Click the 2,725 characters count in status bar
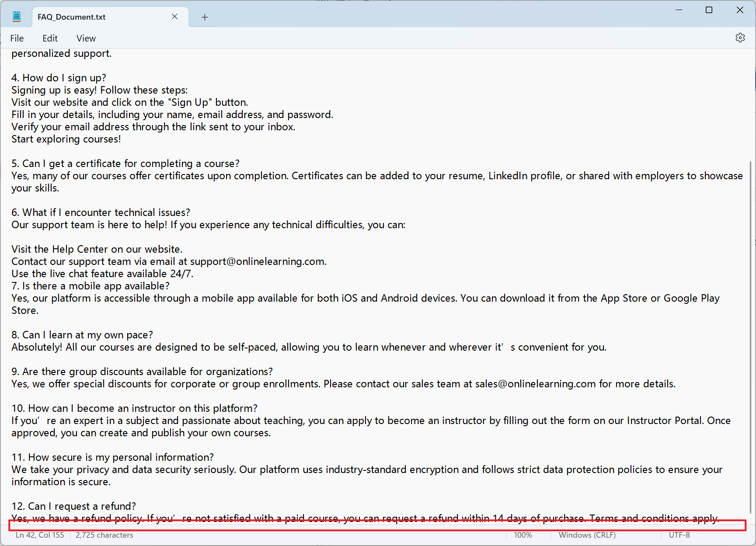The image size is (756, 546). tap(104, 535)
